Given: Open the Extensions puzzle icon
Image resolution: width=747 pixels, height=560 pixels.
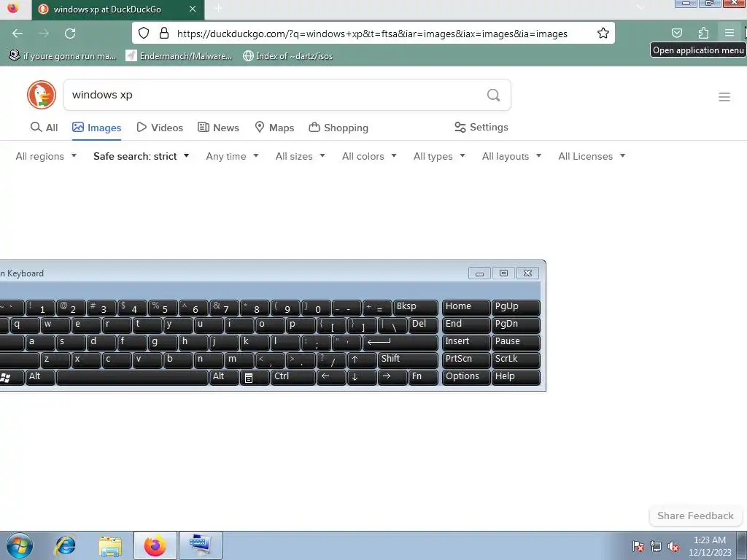Looking at the screenshot, I should pyautogui.click(x=703, y=33).
